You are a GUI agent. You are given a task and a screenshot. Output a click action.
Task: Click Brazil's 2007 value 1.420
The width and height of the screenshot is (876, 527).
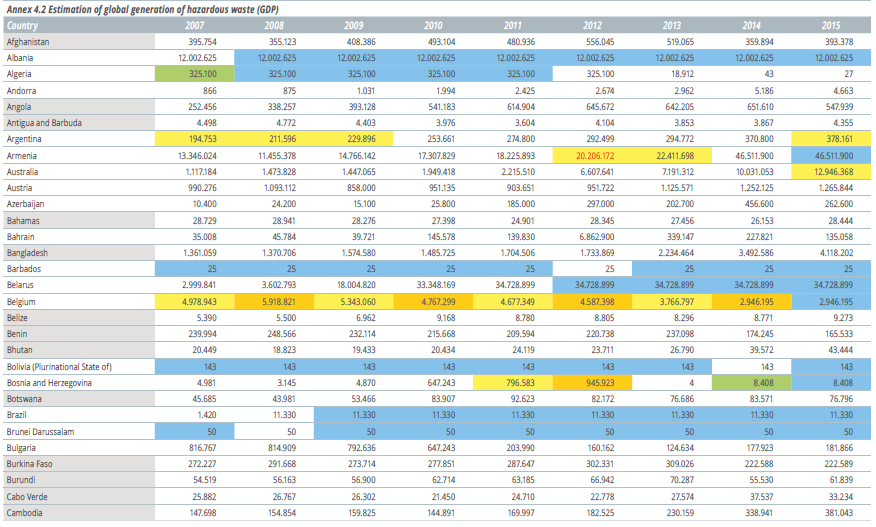click(x=207, y=415)
